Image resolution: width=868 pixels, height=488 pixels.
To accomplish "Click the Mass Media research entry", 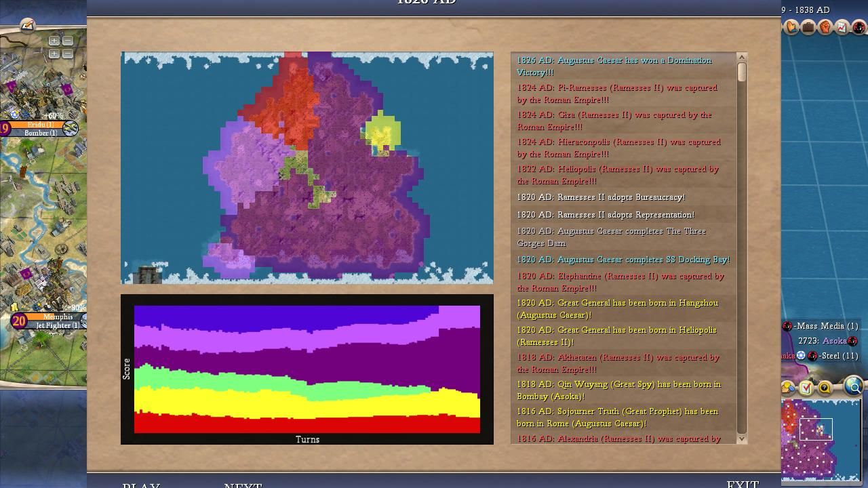I will click(825, 326).
